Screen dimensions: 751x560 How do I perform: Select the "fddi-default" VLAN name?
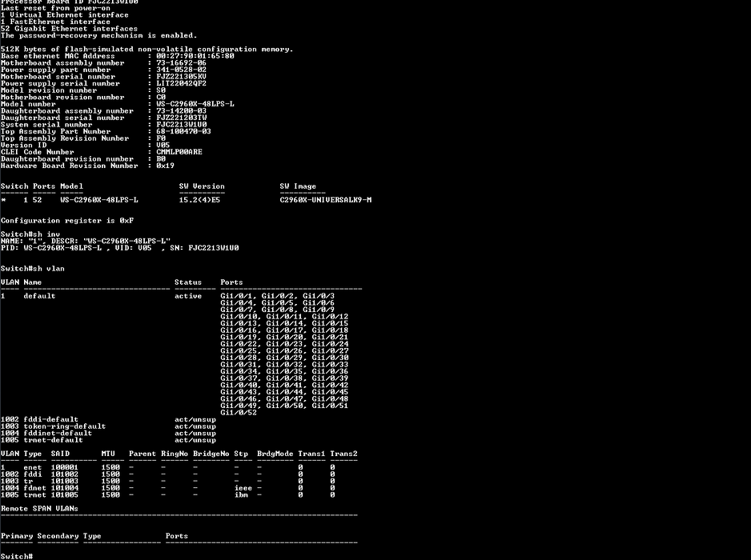click(x=50, y=419)
